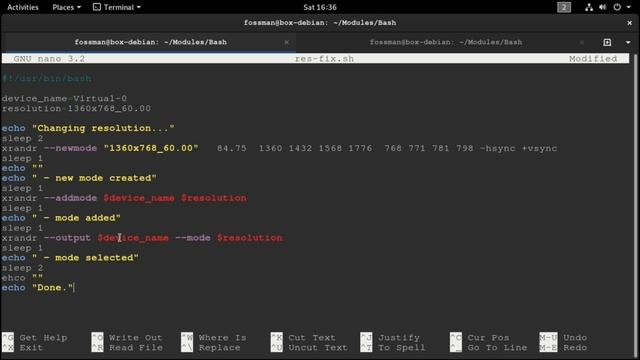Viewport: 640px width, 360px height.
Task: Click the " - mode selected" string
Action: pos(85,258)
